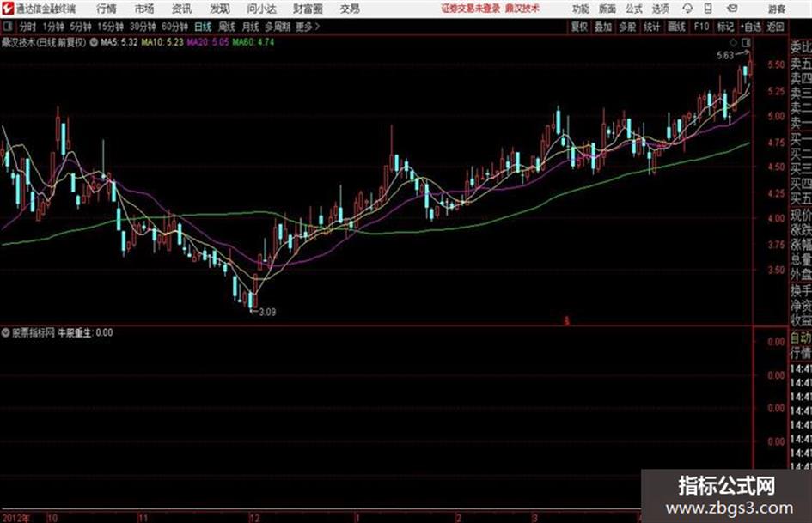This screenshot has width=812, height=523.
Task: Click the 3.50 price axis label
Action: point(776,270)
